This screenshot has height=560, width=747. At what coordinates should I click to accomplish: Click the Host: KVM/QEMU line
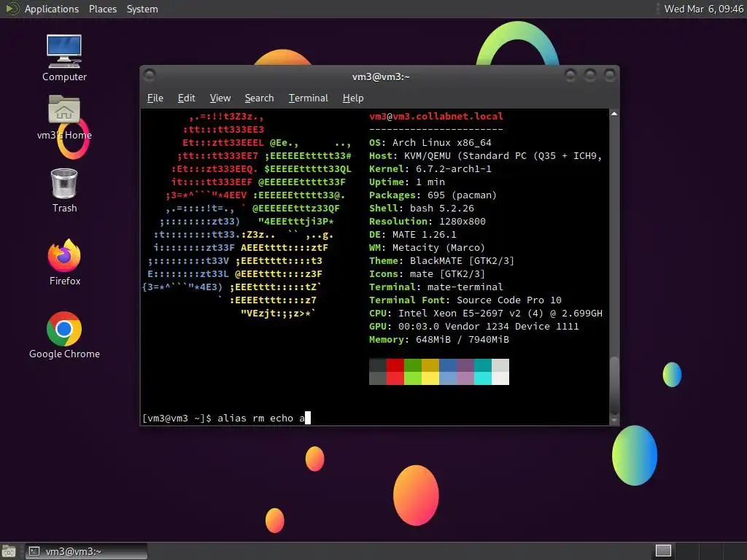tap(485, 156)
